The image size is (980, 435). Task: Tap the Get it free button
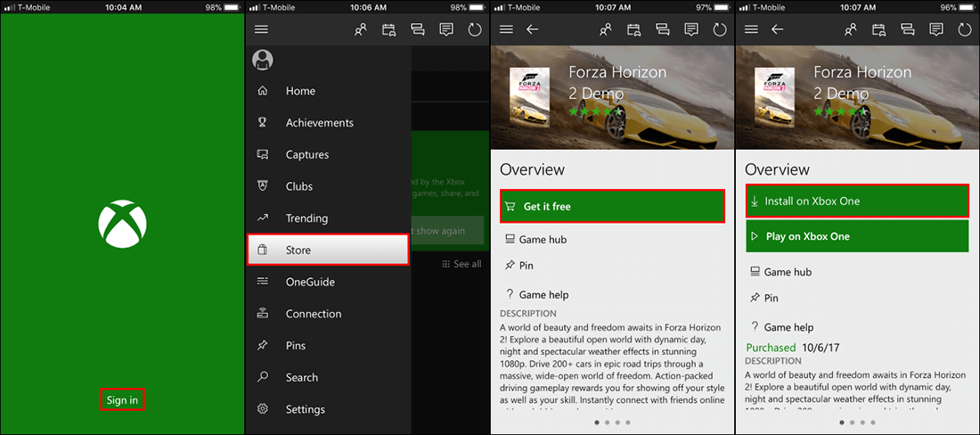613,206
